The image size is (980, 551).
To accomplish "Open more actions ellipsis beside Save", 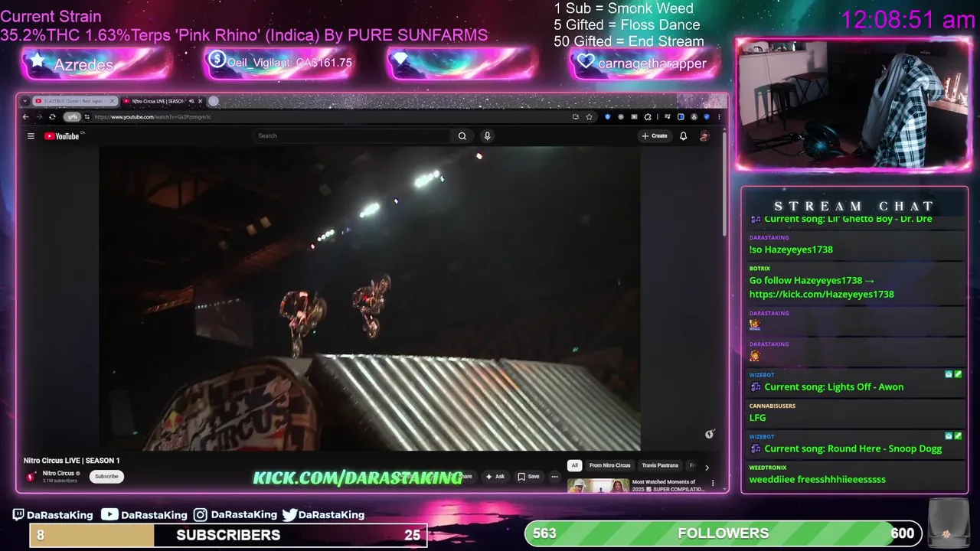I will click(555, 476).
